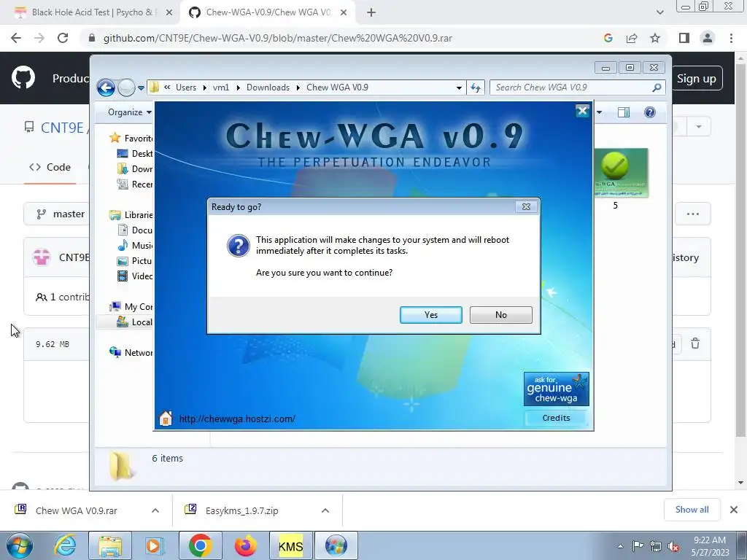Click the Google icon in address bar
This screenshot has width=747, height=560.
608,38
